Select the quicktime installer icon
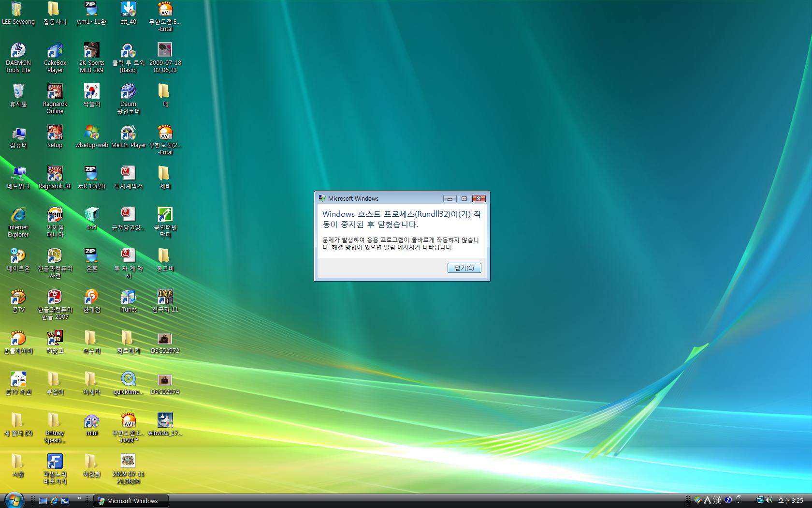 pyautogui.click(x=129, y=383)
